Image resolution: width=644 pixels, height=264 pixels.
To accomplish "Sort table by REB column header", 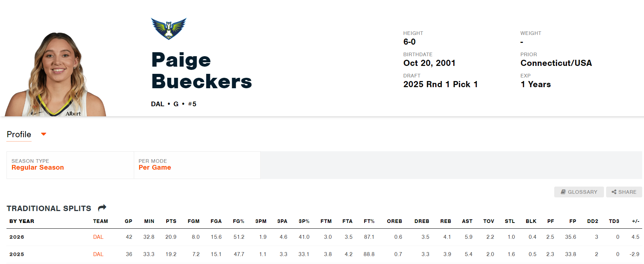I will pos(446,221).
